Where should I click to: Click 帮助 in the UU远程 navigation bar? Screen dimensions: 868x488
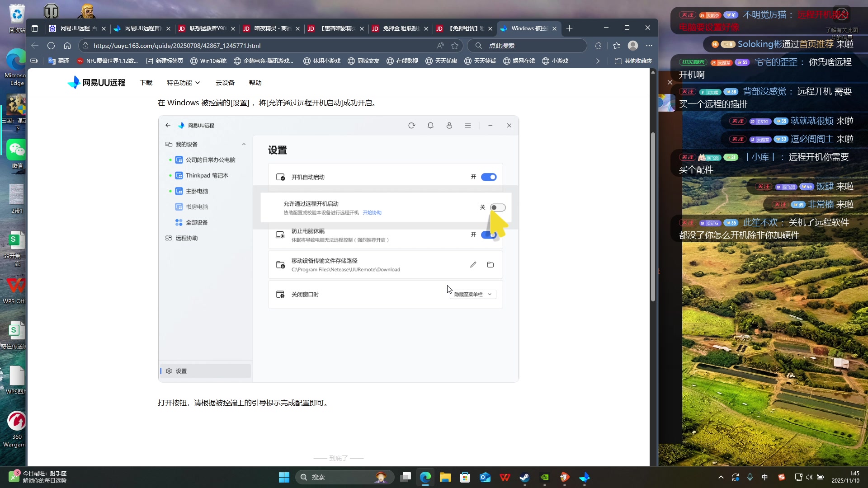point(255,82)
